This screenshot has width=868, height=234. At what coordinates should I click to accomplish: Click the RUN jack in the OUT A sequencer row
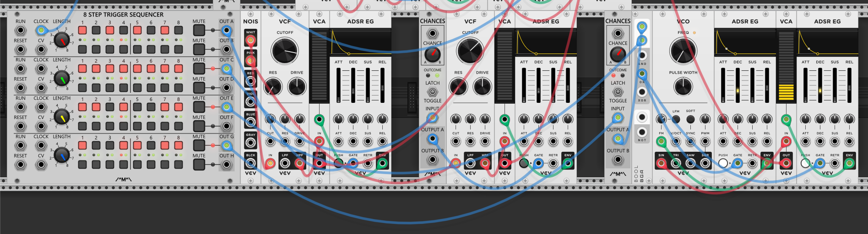pos(21,31)
